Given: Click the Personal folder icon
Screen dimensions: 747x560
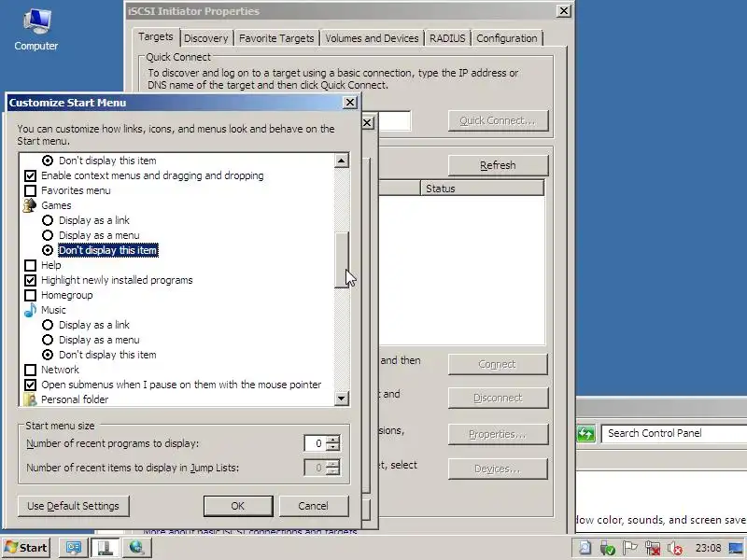Looking at the screenshot, I should [30, 399].
